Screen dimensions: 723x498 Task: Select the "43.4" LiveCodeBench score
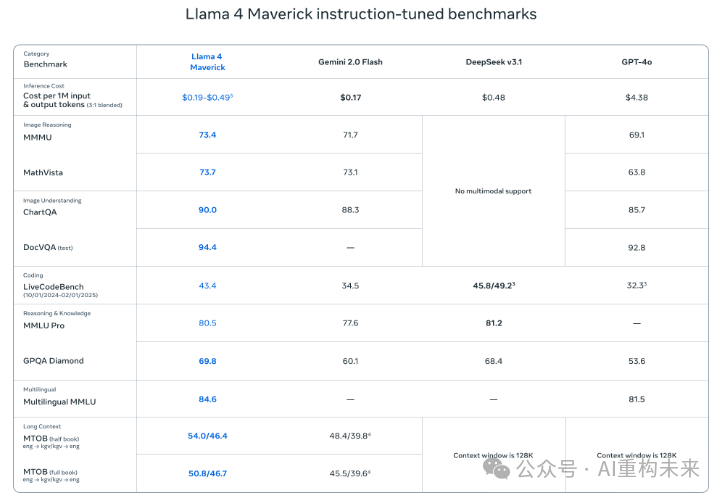point(207,285)
